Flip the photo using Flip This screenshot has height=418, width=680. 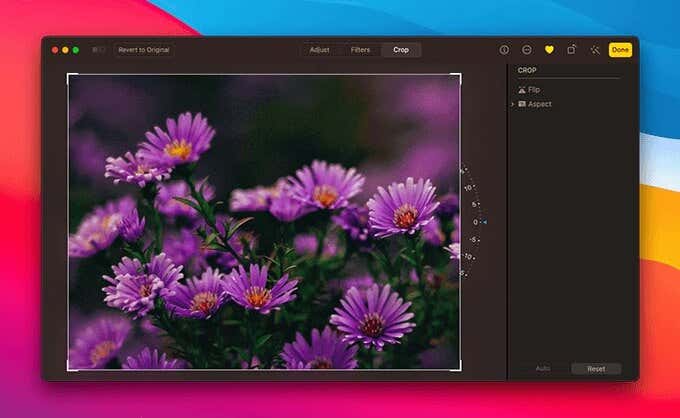(529, 90)
